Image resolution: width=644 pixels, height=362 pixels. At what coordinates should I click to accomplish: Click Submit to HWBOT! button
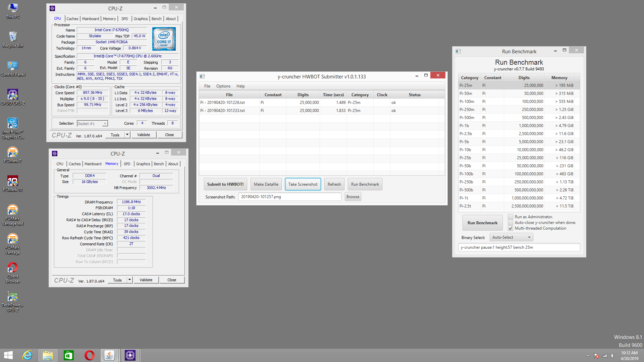(225, 184)
